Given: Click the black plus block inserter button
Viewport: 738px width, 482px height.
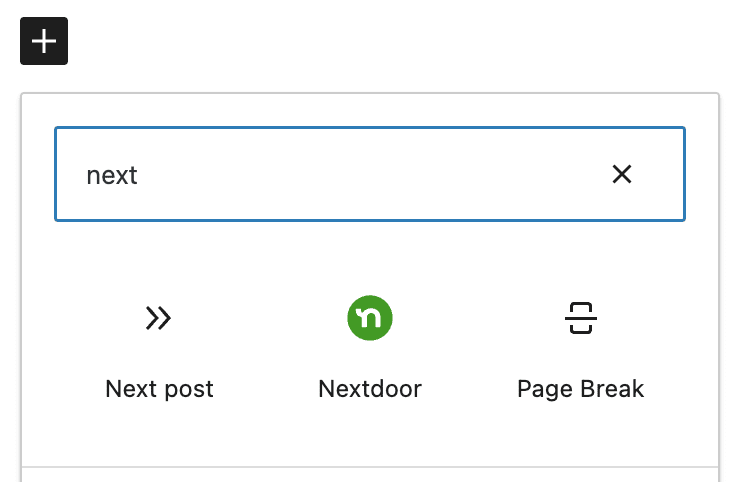Looking at the screenshot, I should pyautogui.click(x=44, y=41).
